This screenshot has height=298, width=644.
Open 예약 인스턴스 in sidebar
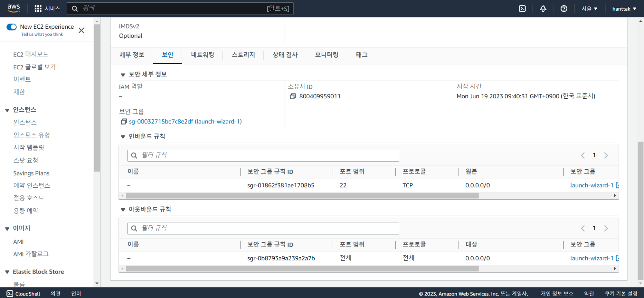point(32,185)
